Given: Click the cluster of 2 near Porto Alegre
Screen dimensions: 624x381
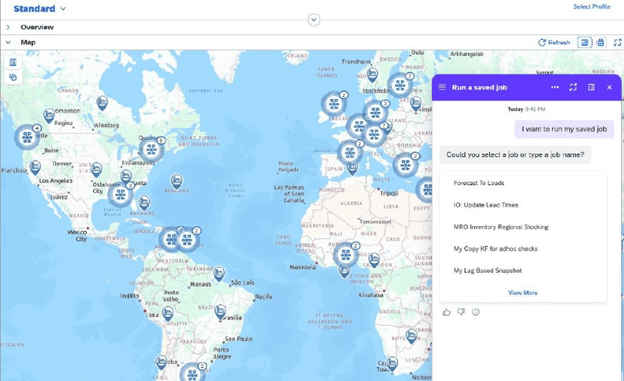Looking at the screenshot, I should tap(193, 373).
